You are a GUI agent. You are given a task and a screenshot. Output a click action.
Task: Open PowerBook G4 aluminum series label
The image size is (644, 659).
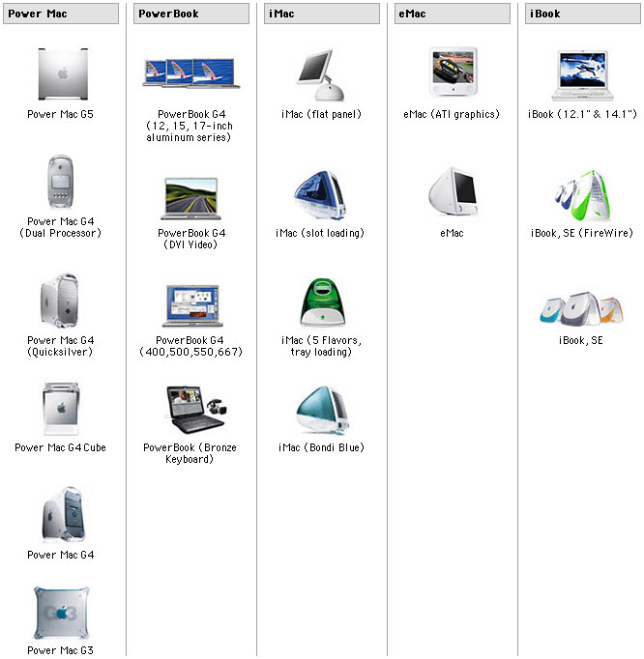tap(190, 126)
